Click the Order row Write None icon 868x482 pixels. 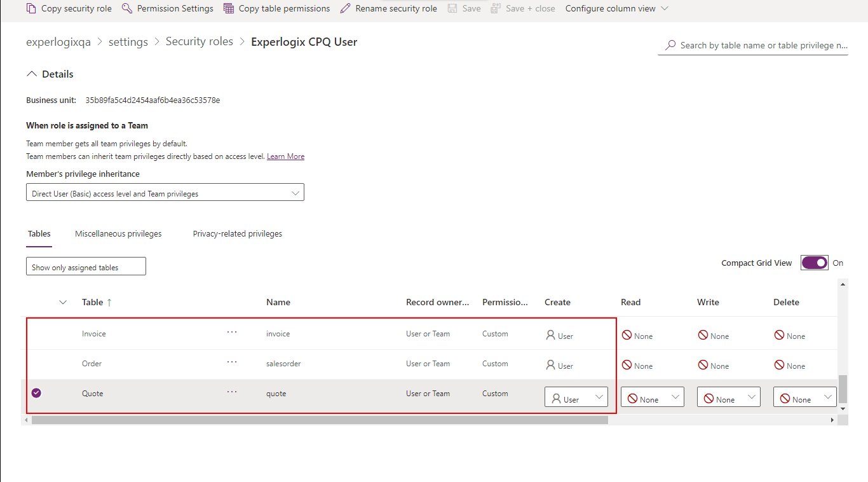[x=703, y=365]
